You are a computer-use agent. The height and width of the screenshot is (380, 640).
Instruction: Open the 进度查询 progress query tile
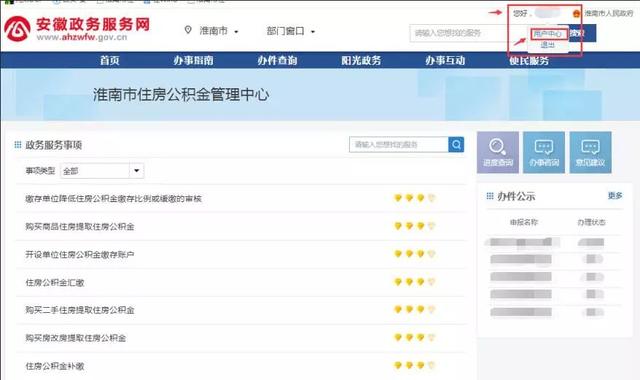498,152
